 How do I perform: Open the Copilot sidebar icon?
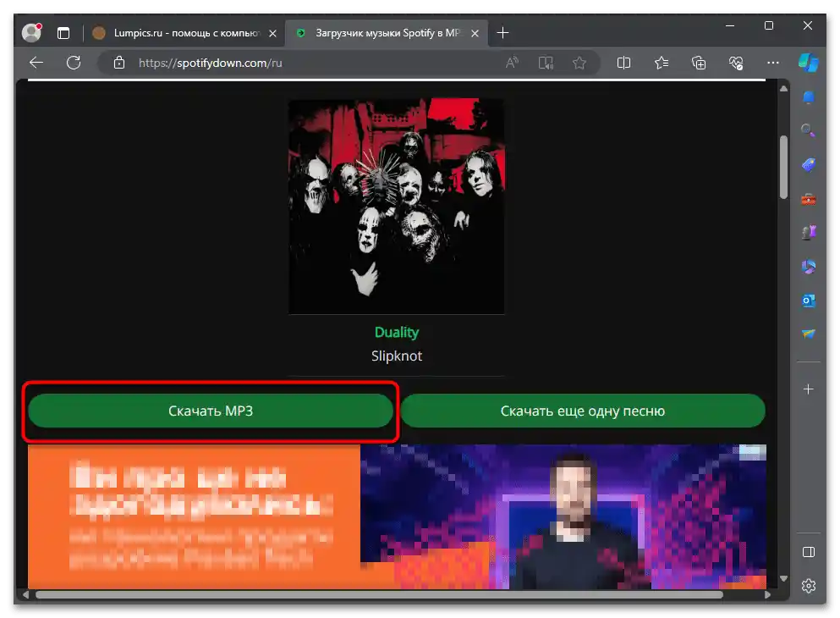pos(809,63)
